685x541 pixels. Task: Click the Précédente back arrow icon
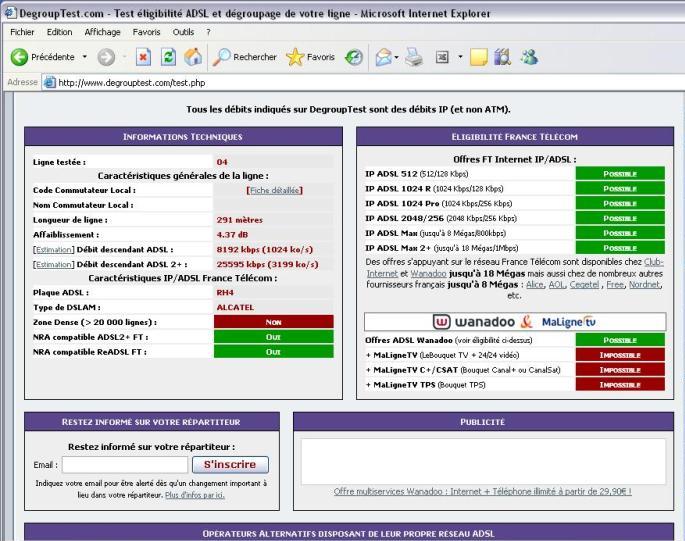pos(19,57)
